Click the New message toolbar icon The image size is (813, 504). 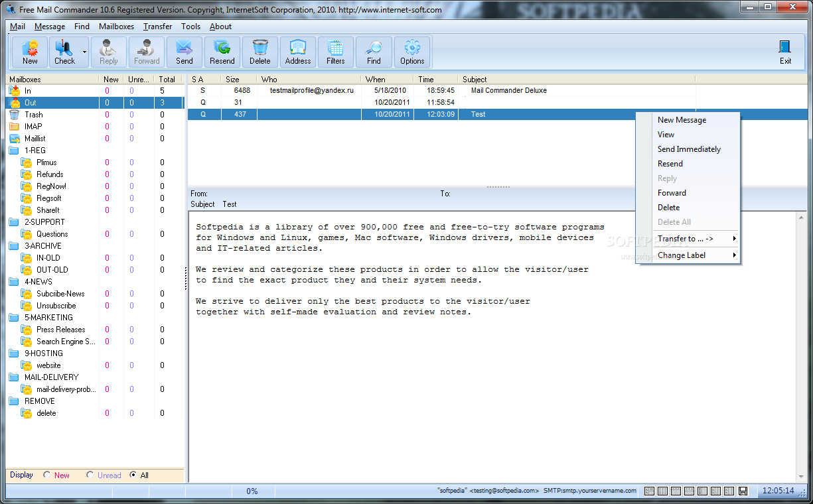tap(30, 52)
